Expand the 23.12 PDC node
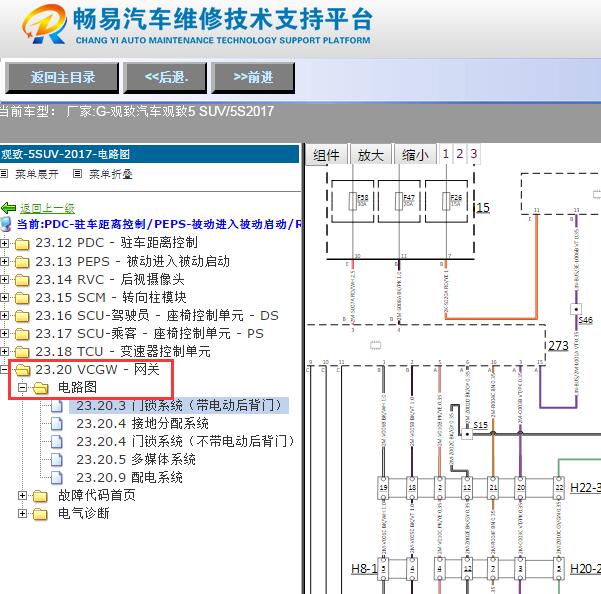This screenshot has width=601, height=594. coord(4,243)
